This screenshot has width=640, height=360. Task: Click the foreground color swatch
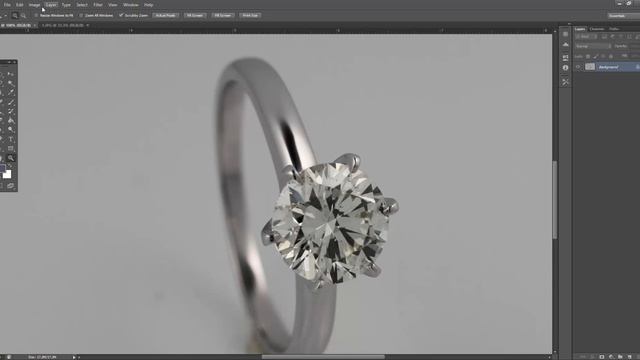click(2, 169)
